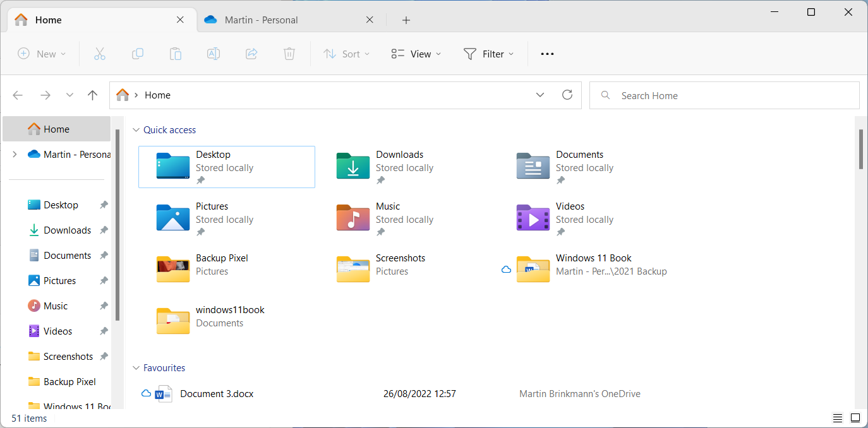868x428 pixels.
Task: Unpin Downloads from Quick access
Action: point(381,180)
